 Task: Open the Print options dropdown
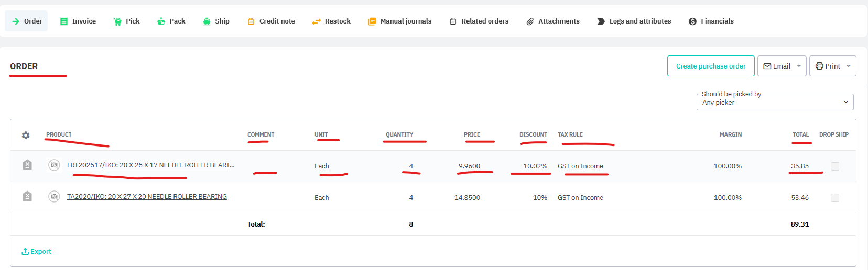coord(832,66)
